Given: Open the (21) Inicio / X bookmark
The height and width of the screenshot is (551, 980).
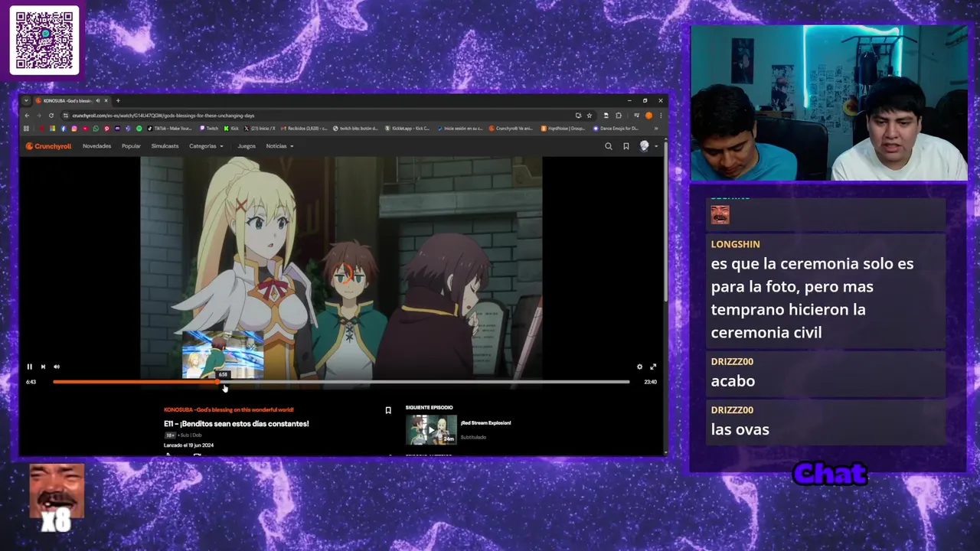Looking at the screenshot, I should [260, 129].
